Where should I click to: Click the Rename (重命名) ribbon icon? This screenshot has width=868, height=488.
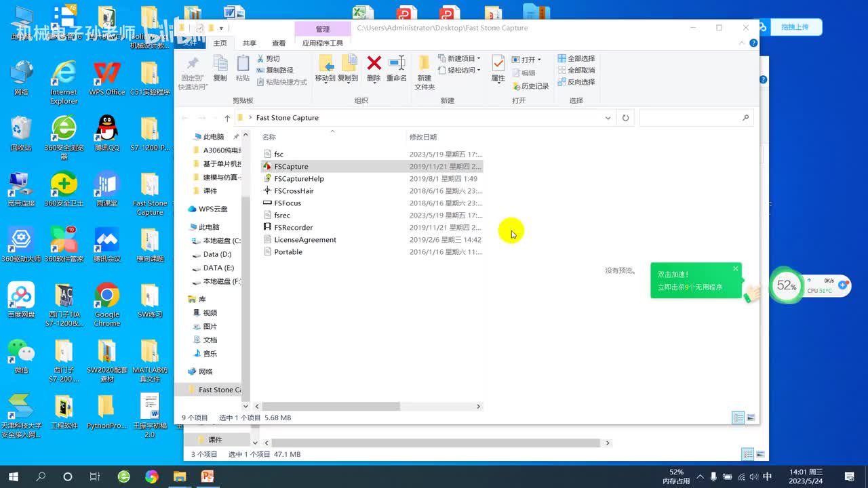[x=397, y=68]
